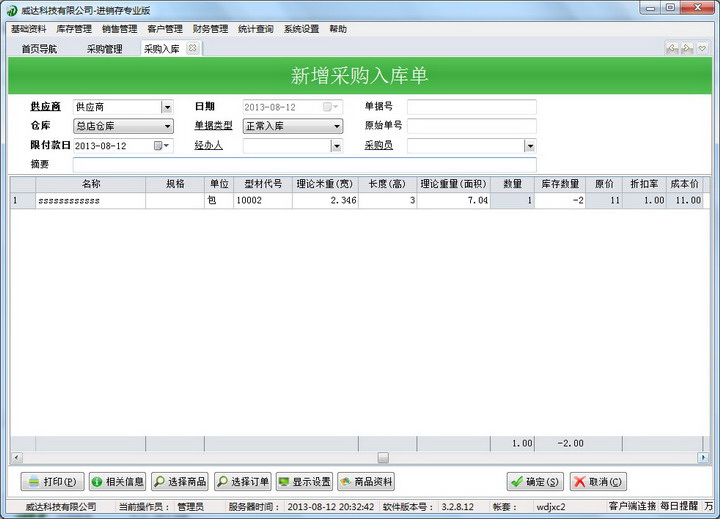This screenshot has height=519, width=720.
Task: Expand the 采购员 dropdown arrow
Action: click(530, 146)
